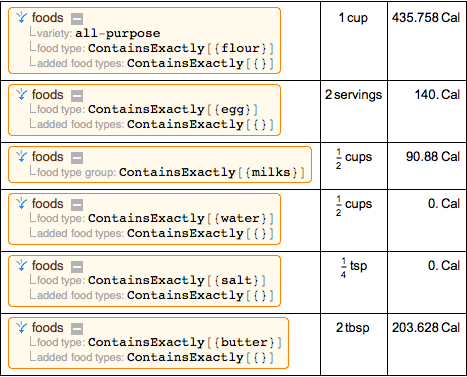Click the entity icon in milks foods box
The height and width of the screenshot is (377, 467).
pos(21,156)
